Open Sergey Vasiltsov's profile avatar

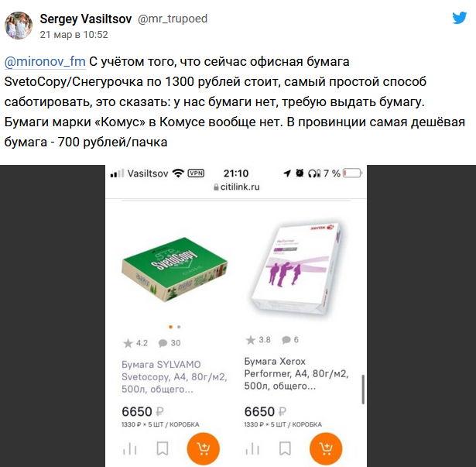(19, 26)
